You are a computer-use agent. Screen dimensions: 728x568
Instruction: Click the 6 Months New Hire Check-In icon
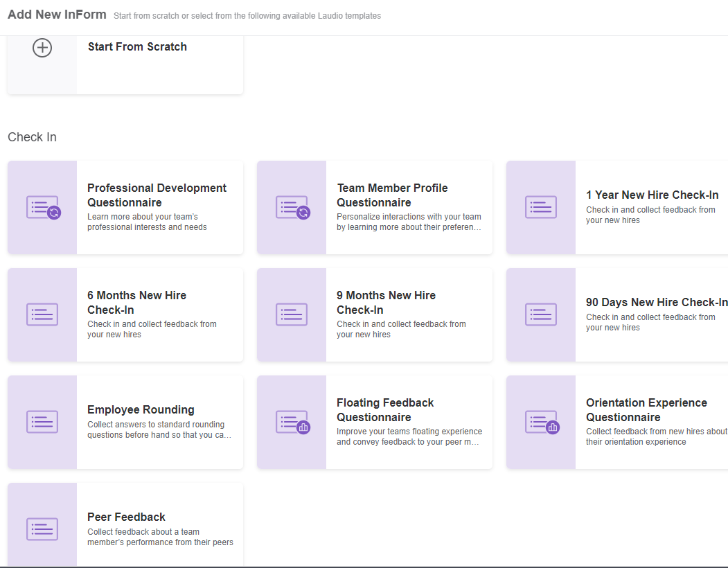(x=42, y=314)
